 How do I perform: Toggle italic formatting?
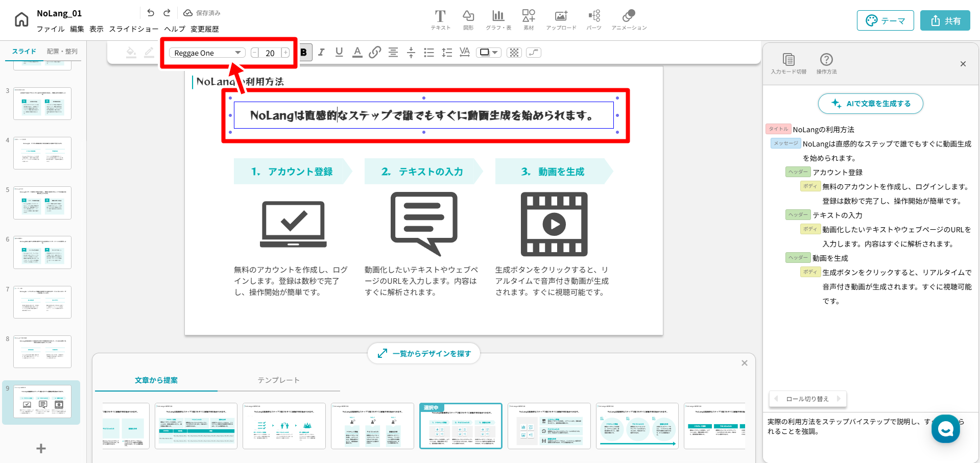click(x=321, y=52)
